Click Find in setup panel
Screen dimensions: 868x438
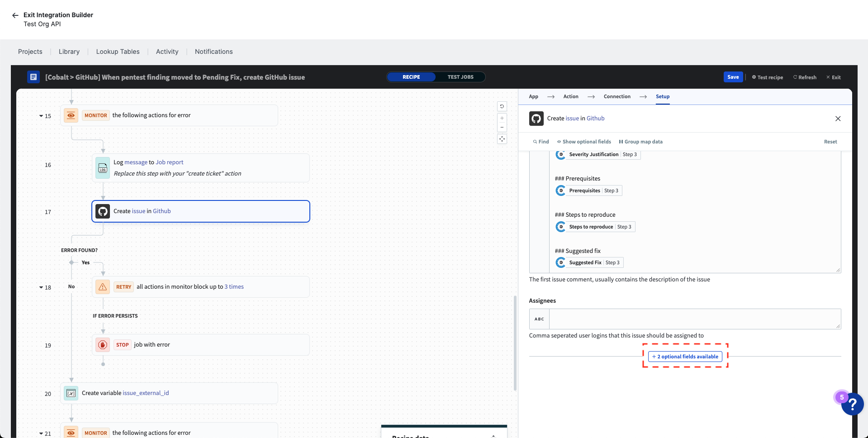click(x=541, y=142)
